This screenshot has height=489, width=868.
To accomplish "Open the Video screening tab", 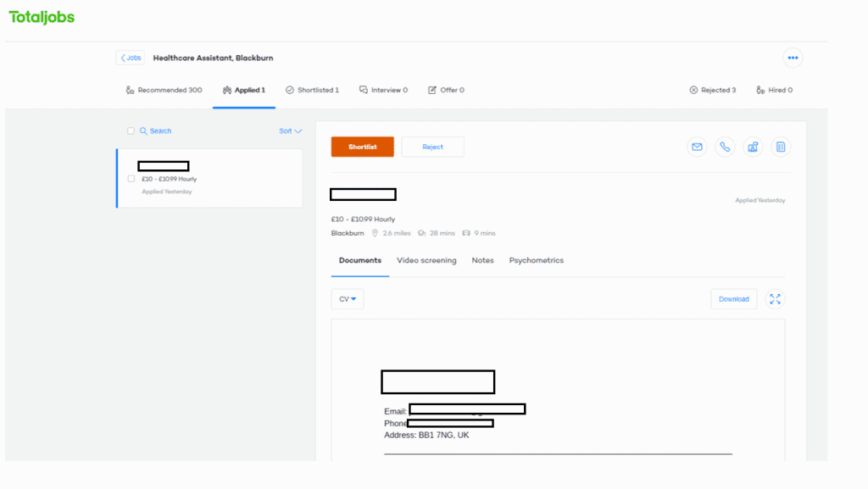I will pos(426,260).
